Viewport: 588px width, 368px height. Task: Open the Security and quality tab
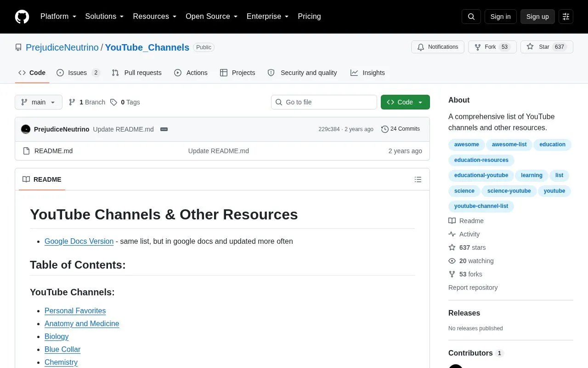click(302, 73)
